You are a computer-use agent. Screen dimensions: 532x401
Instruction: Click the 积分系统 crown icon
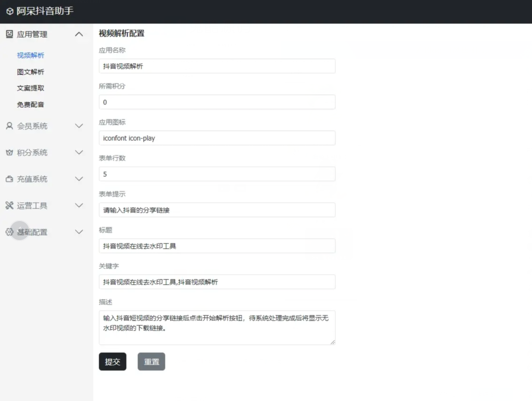(9, 153)
